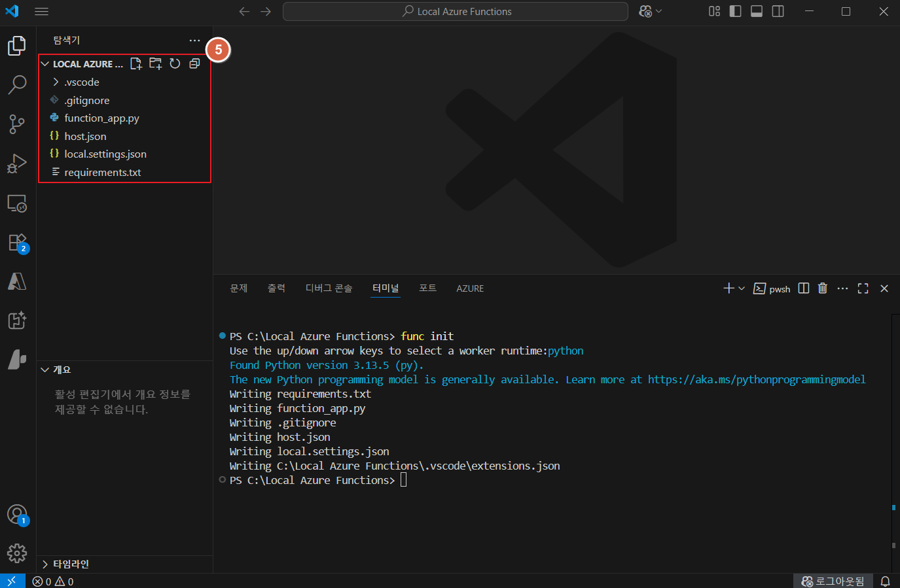Open the Manage gear settings icon
Image resolution: width=900 pixels, height=588 pixels.
pos(17,553)
